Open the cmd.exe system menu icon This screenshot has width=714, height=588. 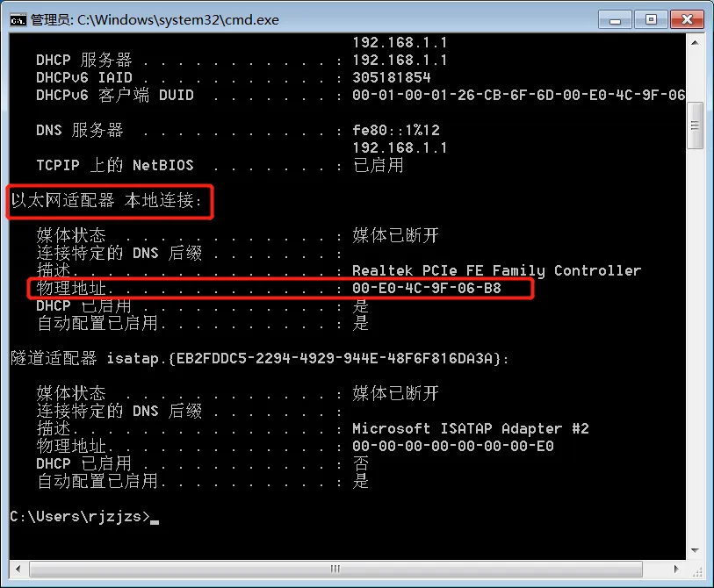[18, 20]
